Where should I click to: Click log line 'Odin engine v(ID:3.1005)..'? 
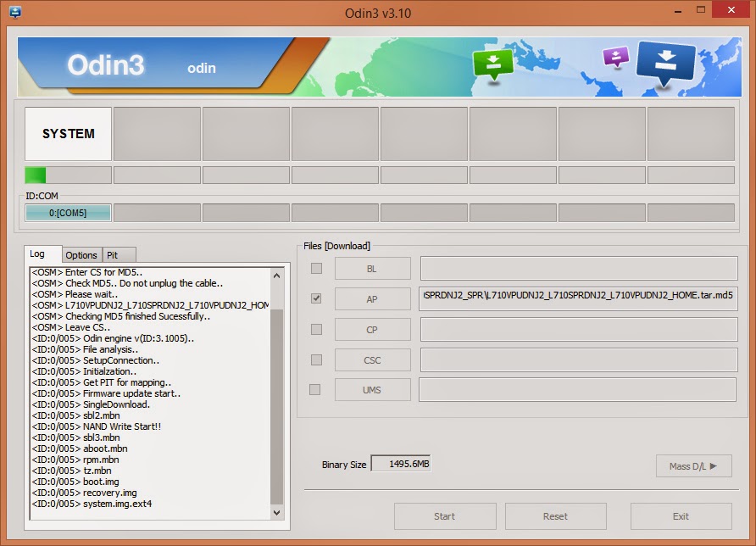point(114,338)
